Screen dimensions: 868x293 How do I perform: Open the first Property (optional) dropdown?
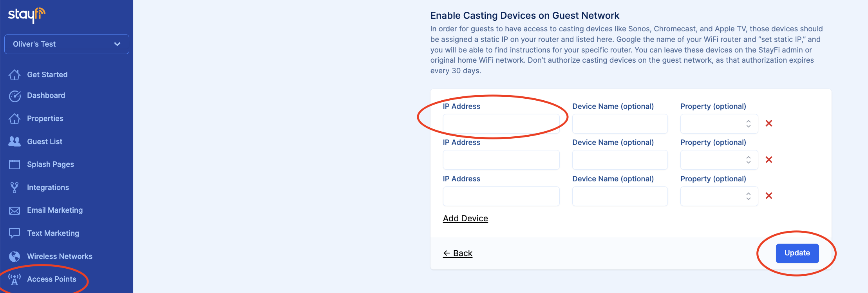pos(719,124)
